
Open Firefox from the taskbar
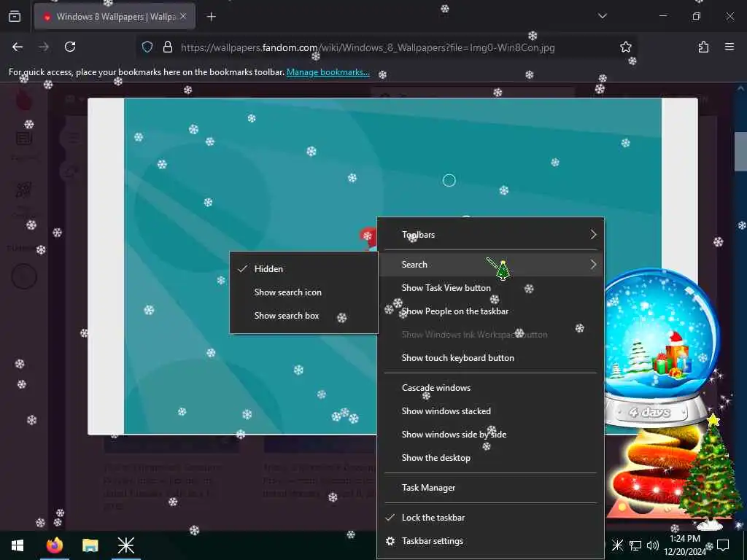(55, 545)
